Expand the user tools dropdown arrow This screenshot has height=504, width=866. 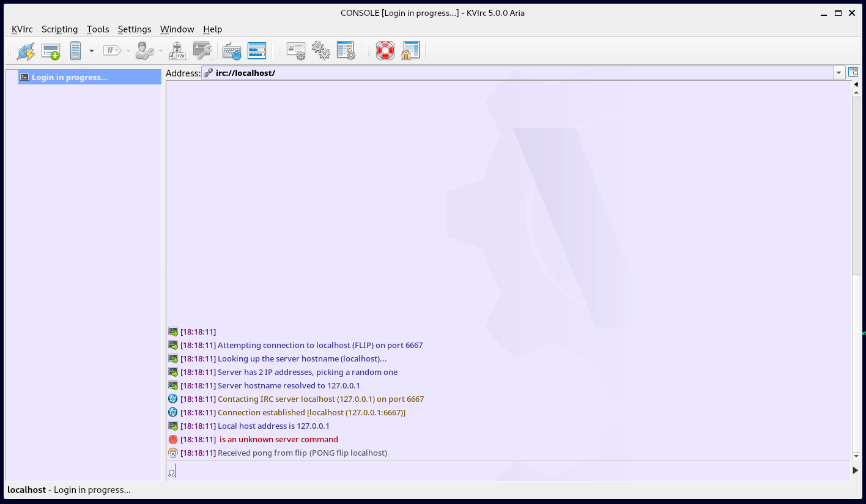click(161, 51)
